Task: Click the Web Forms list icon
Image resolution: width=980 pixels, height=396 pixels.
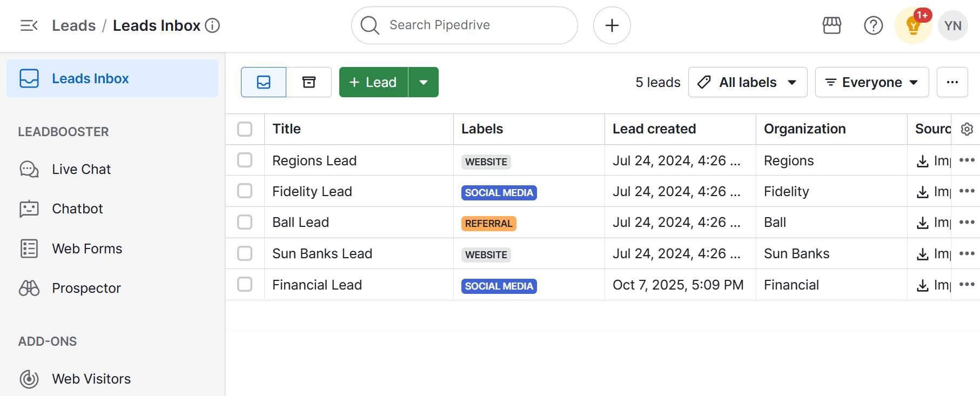Action: point(29,249)
